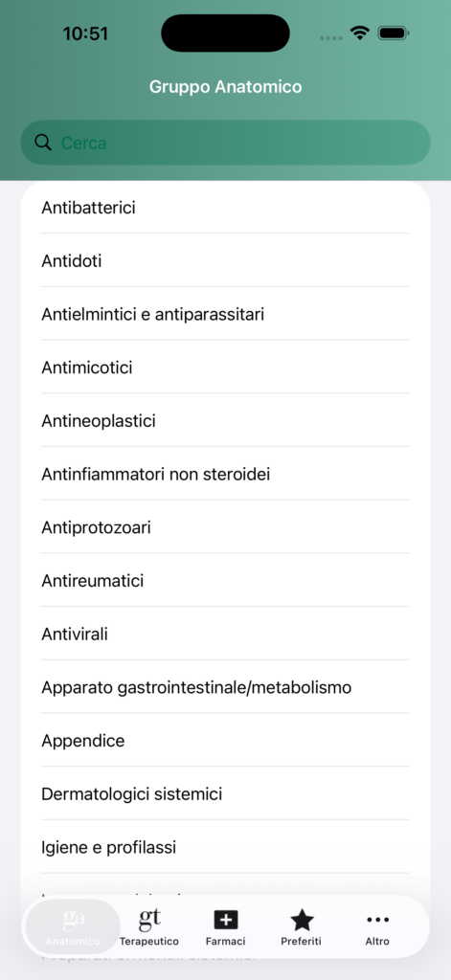Open Antielmintici e antiparassitari
Viewport: 451px width, 980px height.
click(225, 314)
